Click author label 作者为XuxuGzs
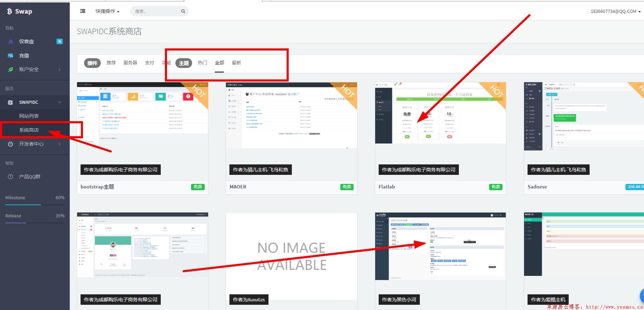Screen dimensions: 644x310 coord(249,300)
